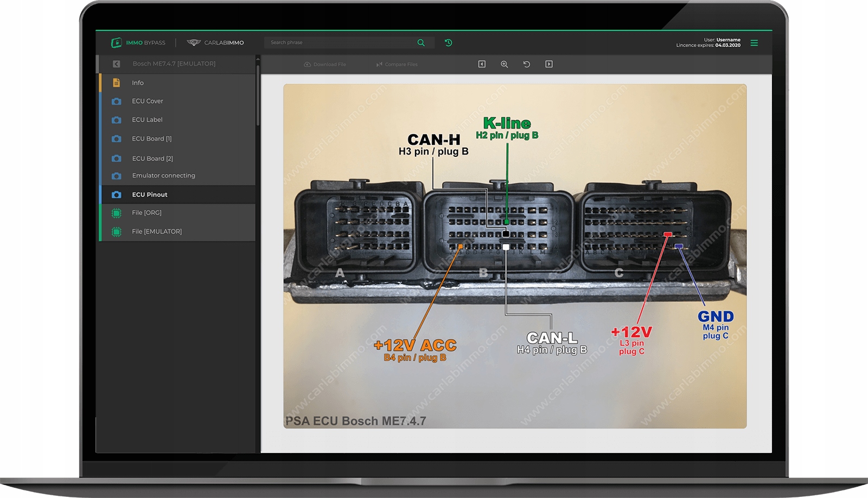Click the Username text
The width and height of the screenshot is (868, 498).
[728, 40]
